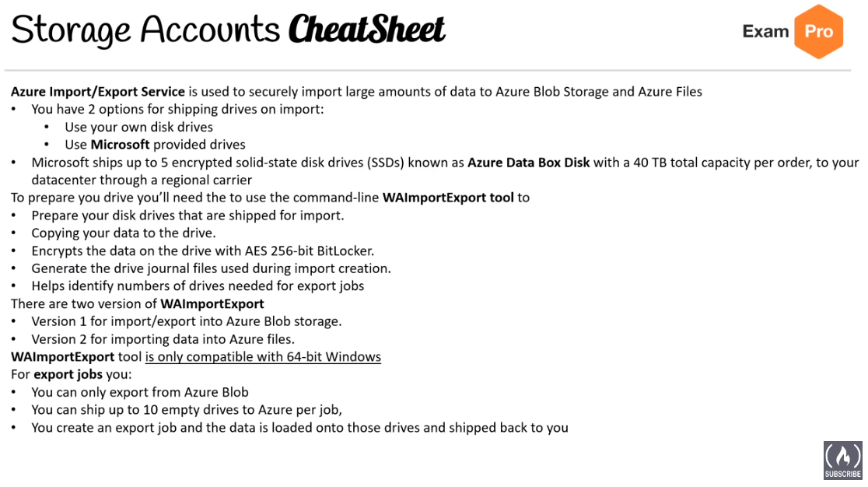Click the Exam logo text

[x=765, y=32]
